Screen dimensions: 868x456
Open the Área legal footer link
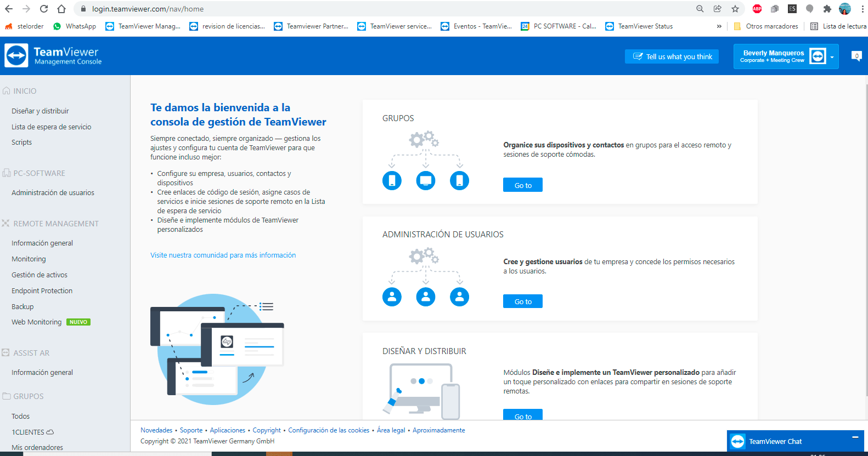tap(391, 430)
